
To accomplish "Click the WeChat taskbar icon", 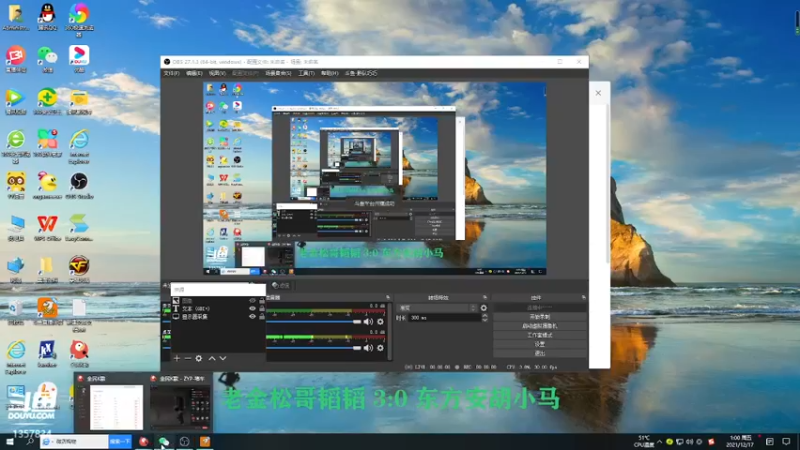I will [164, 441].
